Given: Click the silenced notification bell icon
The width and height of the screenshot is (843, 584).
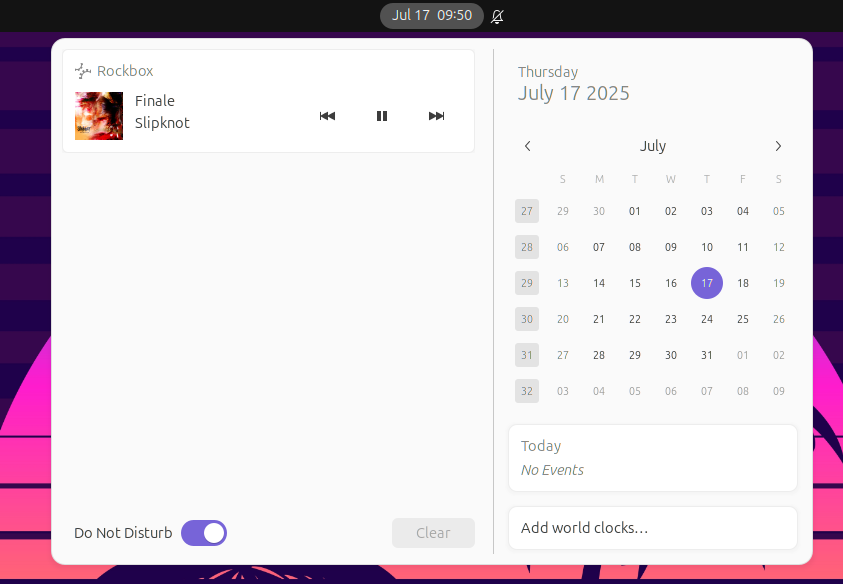Looking at the screenshot, I should click(x=497, y=16).
